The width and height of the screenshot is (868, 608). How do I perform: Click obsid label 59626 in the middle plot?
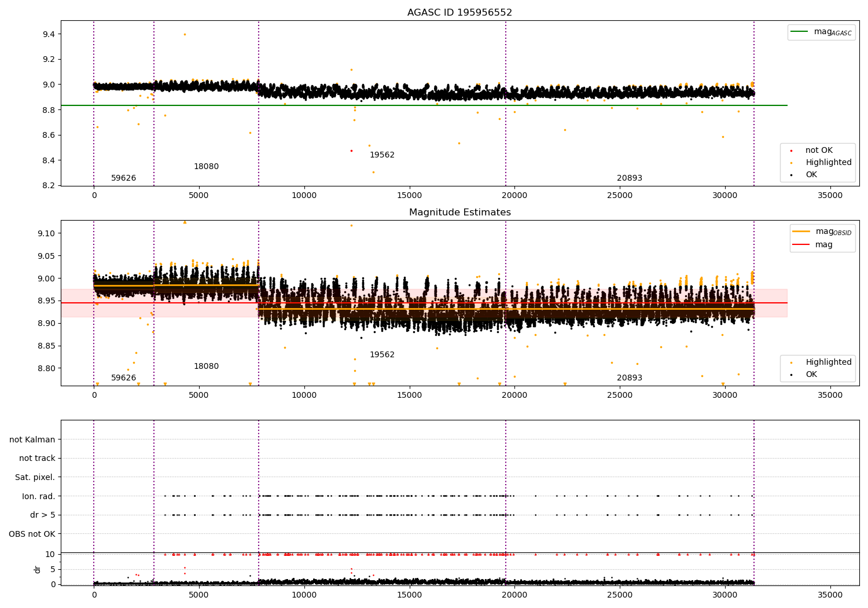(x=123, y=378)
